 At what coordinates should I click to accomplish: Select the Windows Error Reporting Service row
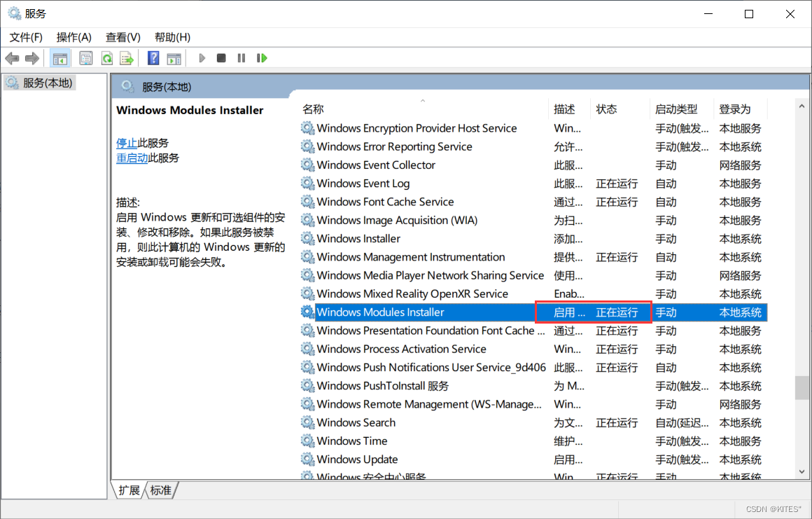(533, 146)
